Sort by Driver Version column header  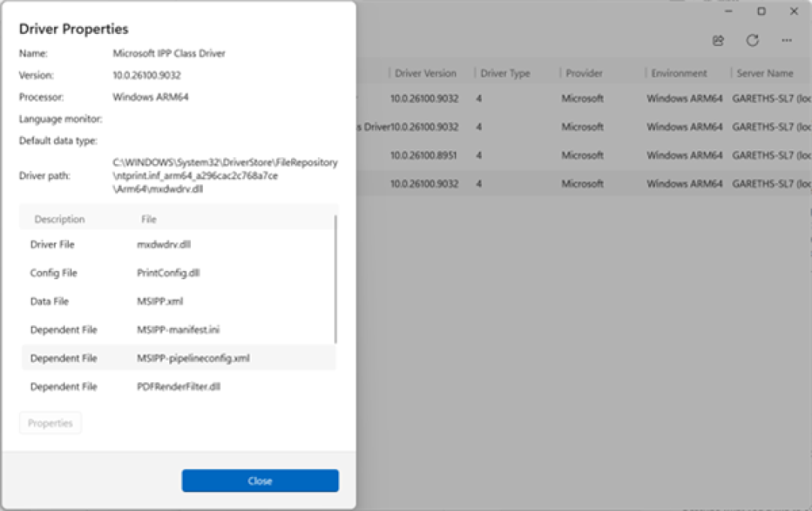(x=426, y=73)
